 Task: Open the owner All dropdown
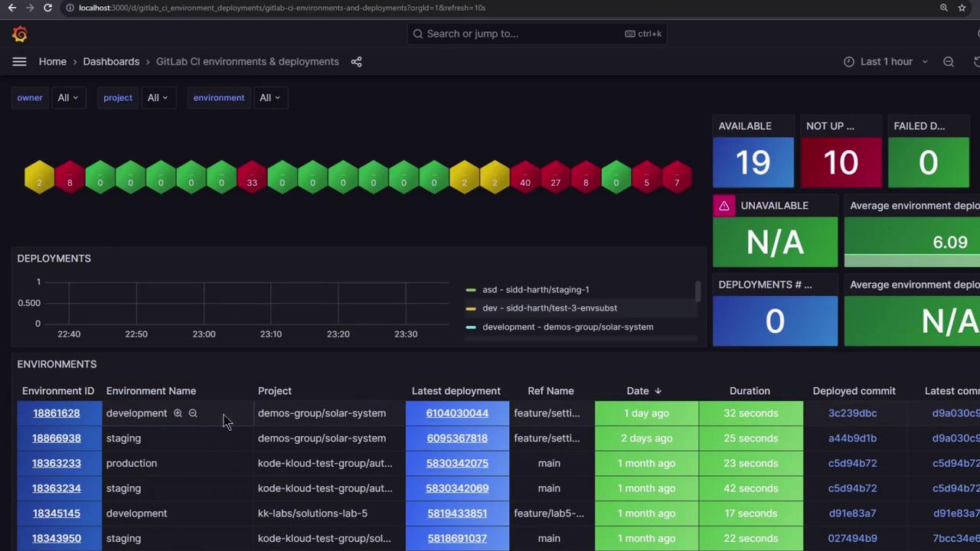[x=67, y=97]
